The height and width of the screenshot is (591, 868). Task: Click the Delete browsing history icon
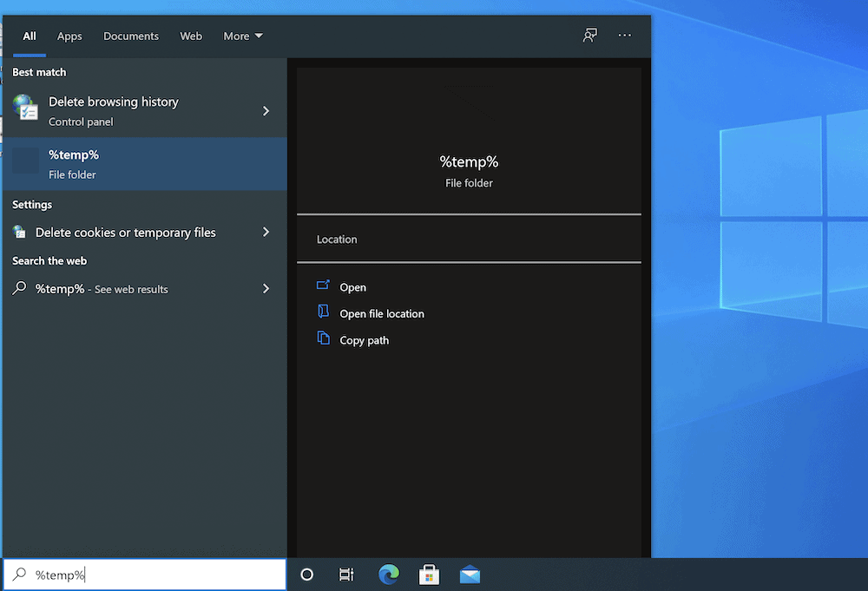click(25, 109)
